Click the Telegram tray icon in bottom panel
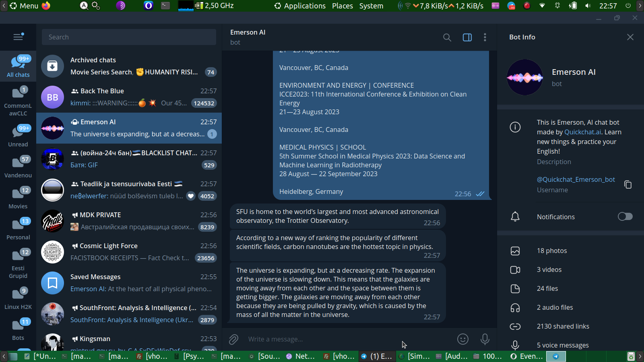644x362 pixels. click(556, 356)
